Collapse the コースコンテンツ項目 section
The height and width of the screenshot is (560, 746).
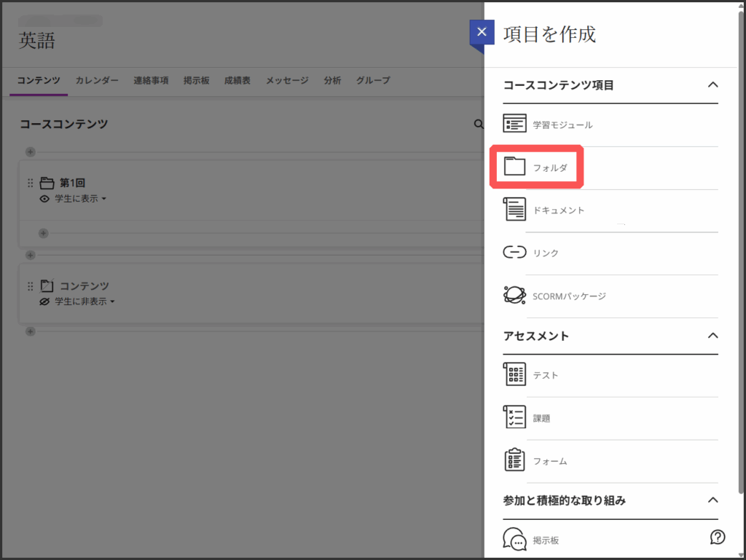[712, 85]
